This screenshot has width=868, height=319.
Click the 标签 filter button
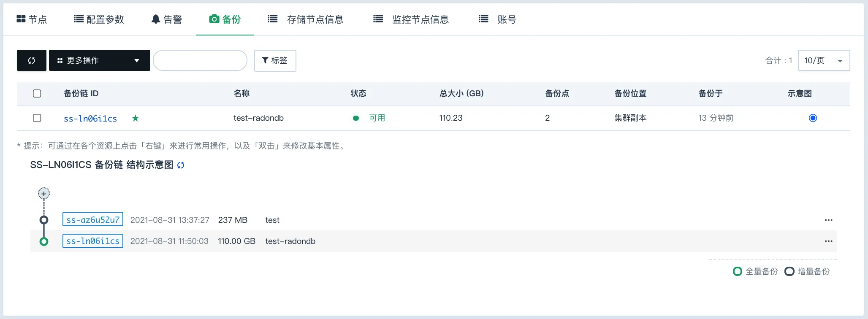(x=275, y=60)
